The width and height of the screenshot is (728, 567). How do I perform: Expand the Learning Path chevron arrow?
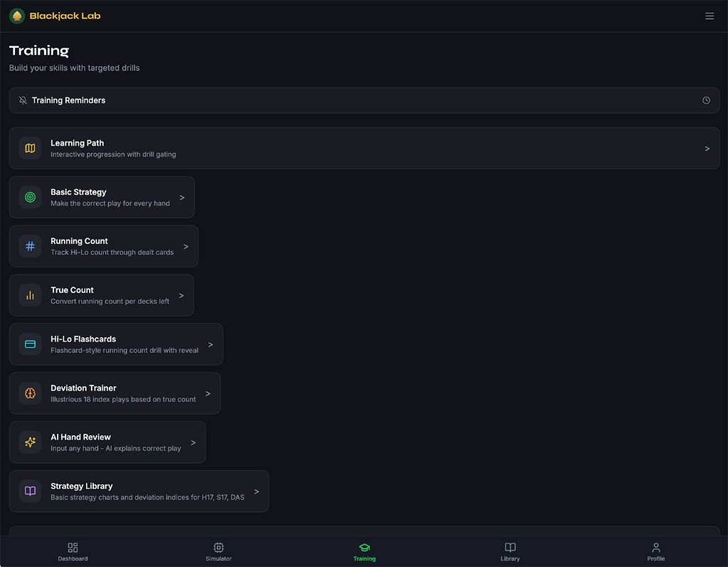click(707, 149)
